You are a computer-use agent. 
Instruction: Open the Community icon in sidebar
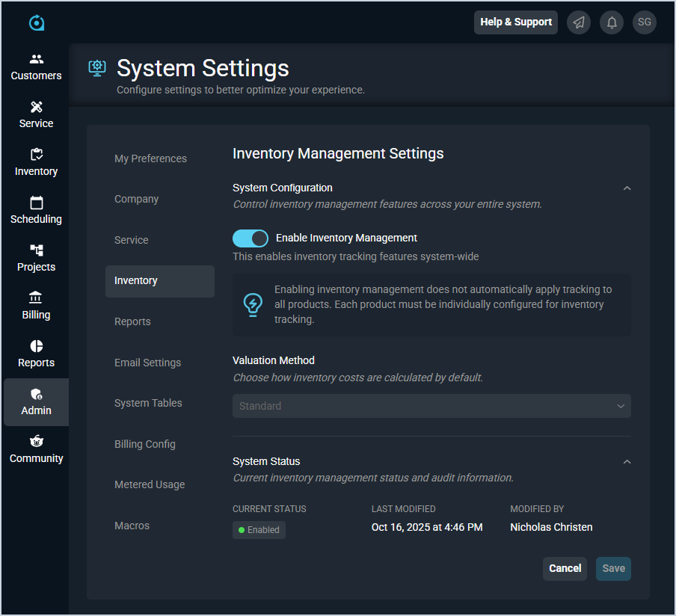(x=36, y=442)
